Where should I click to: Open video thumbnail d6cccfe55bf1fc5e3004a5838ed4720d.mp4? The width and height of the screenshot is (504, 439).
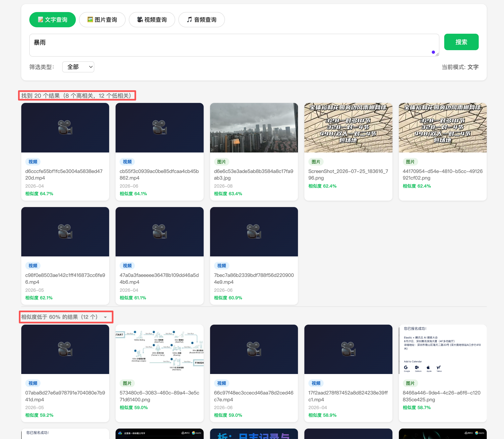65,128
